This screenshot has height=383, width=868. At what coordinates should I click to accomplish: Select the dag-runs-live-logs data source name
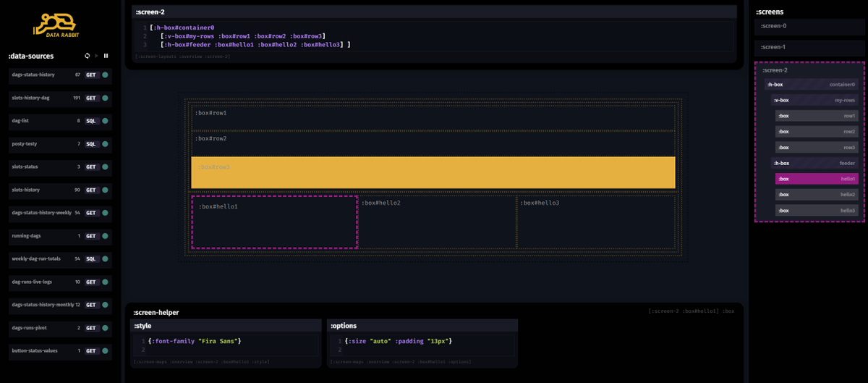(32, 282)
